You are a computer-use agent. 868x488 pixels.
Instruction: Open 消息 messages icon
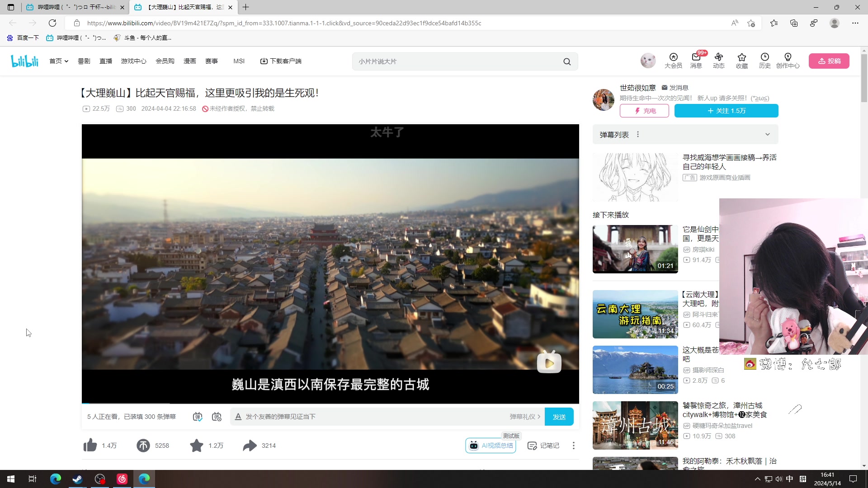(696, 61)
